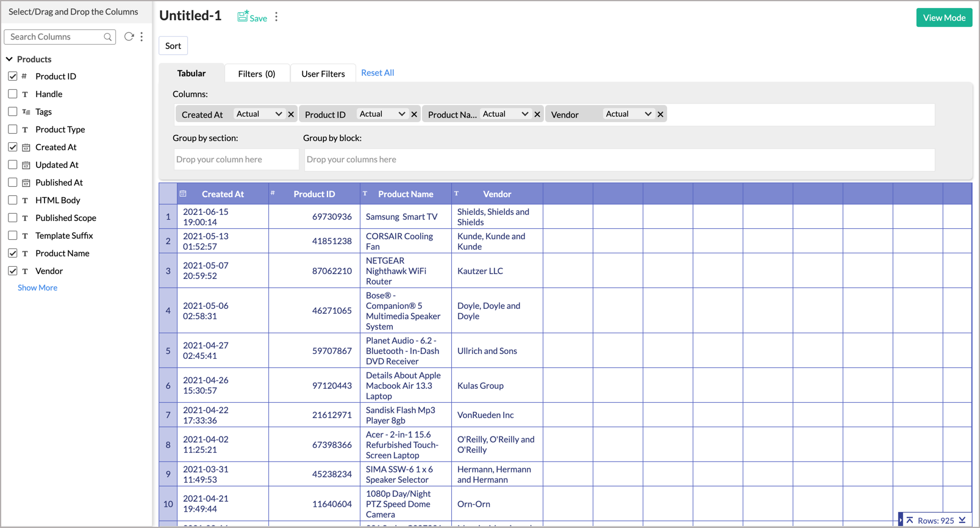Screen dimensions: 980x528
Task: Open the User Filters tab
Action: tap(323, 74)
